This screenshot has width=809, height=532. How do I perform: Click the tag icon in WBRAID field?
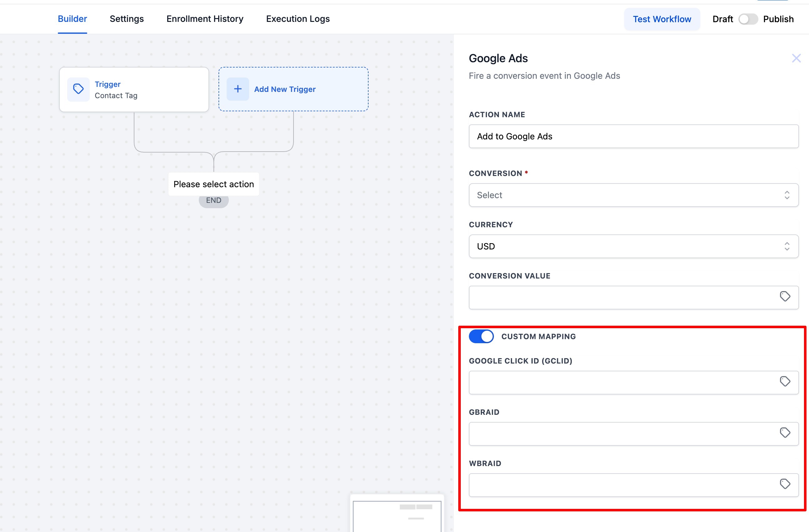(x=785, y=484)
